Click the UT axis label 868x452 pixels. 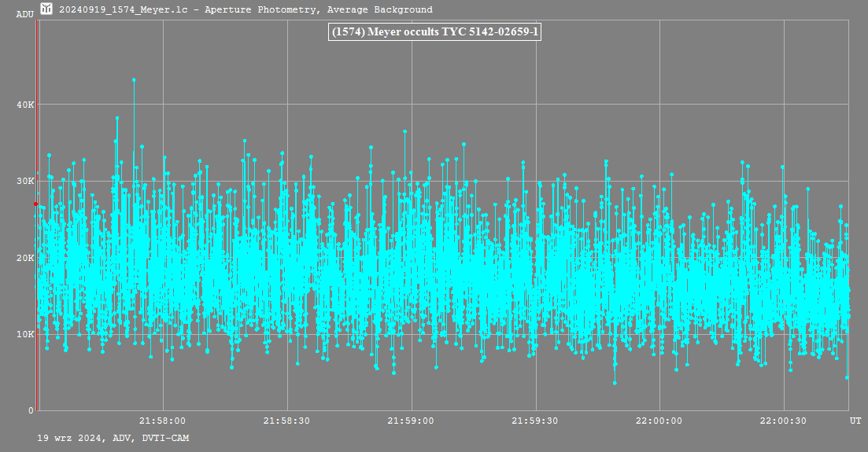pyautogui.click(x=855, y=421)
